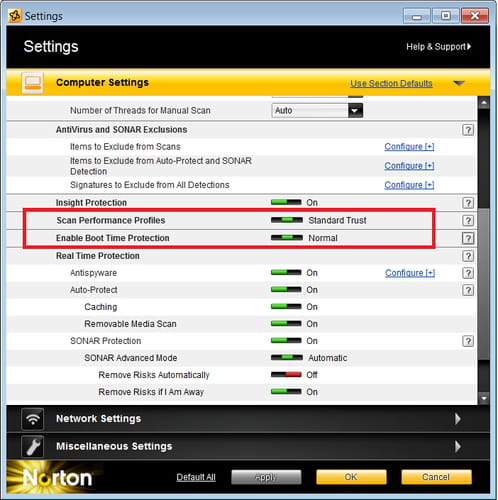Select the Computer Settings header

(248, 83)
